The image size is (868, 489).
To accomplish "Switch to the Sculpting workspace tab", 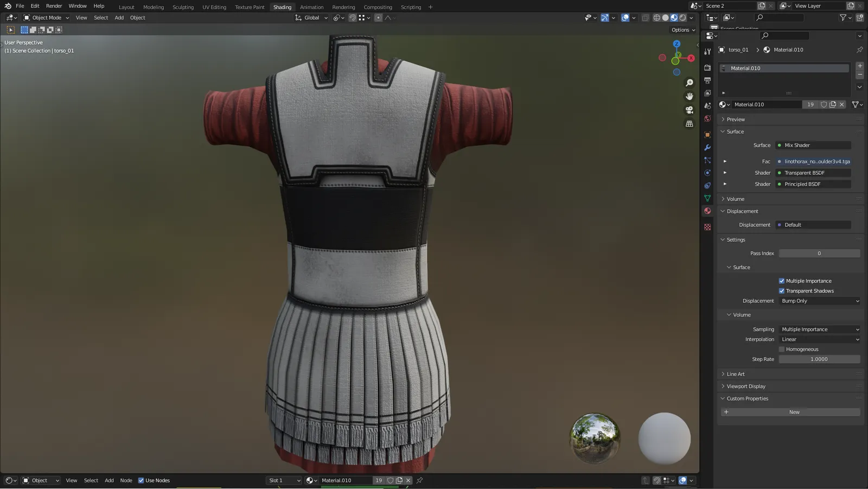I will point(183,7).
